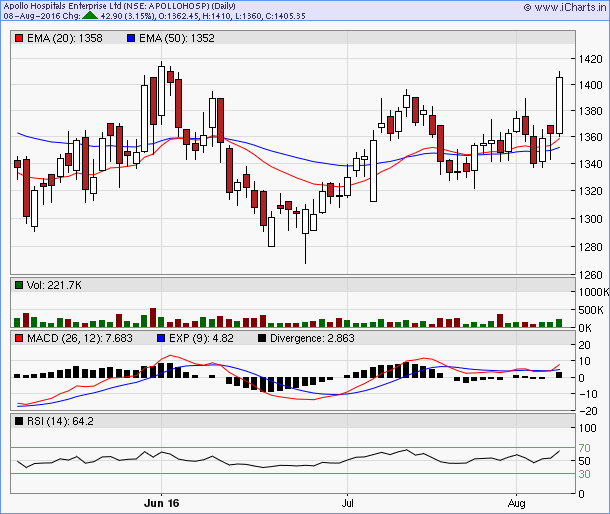Image resolution: width=610 pixels, height=514 pixels.
Task: Click the last black MACD divergence bar
Action: pos(559,375)
